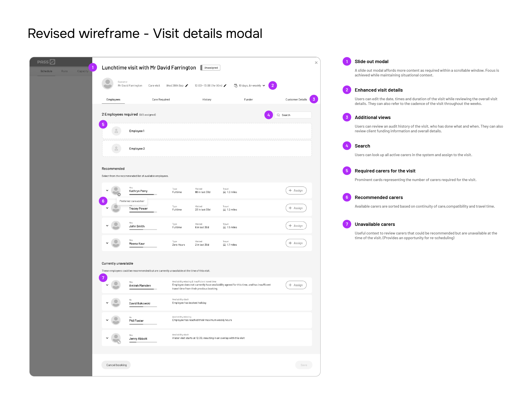Close the visit details modal
Viewport: 532px width, 408px height.
pyautogui.click(x=316, y=63)
